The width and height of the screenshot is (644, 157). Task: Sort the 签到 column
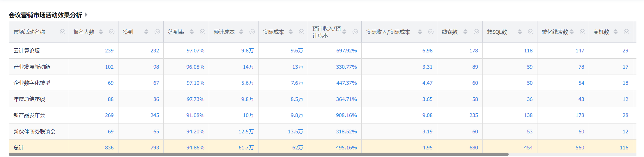(146, 32)
